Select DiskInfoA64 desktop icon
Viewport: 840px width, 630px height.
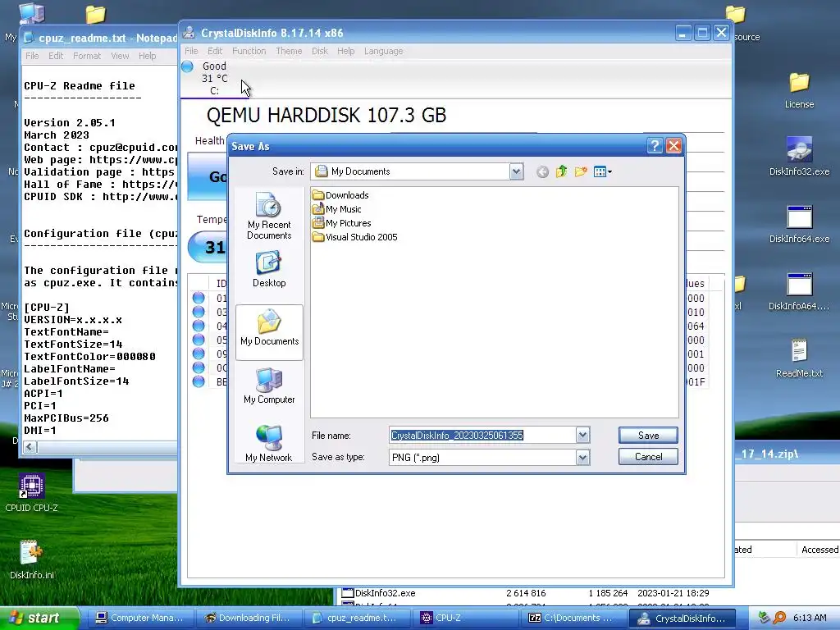pos(799,291)
